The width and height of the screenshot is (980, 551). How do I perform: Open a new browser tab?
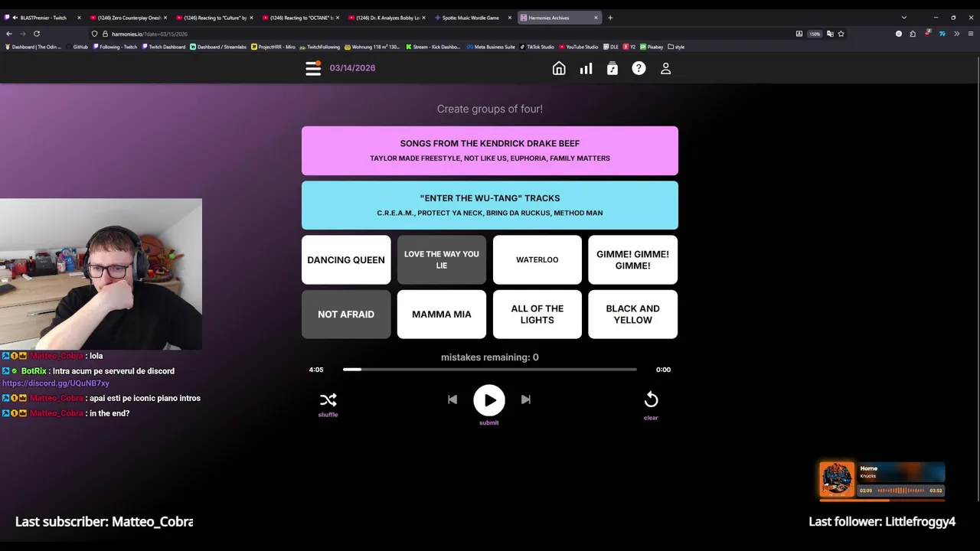coord(610,18)
